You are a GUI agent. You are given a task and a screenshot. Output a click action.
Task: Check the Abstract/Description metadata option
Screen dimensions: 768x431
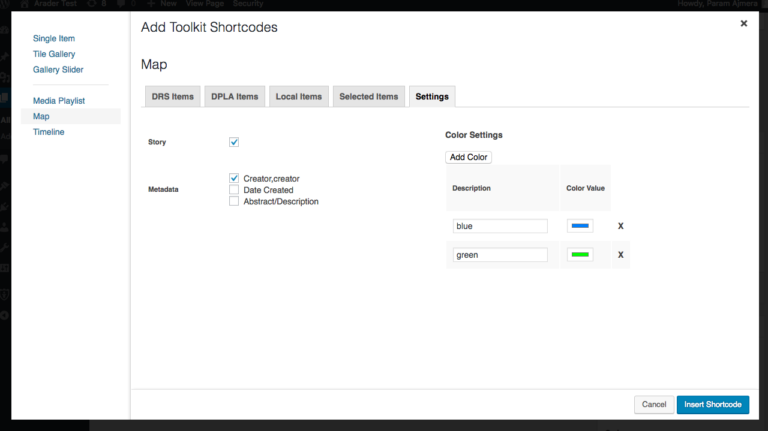pyautogui.click(x=234, y=201)
